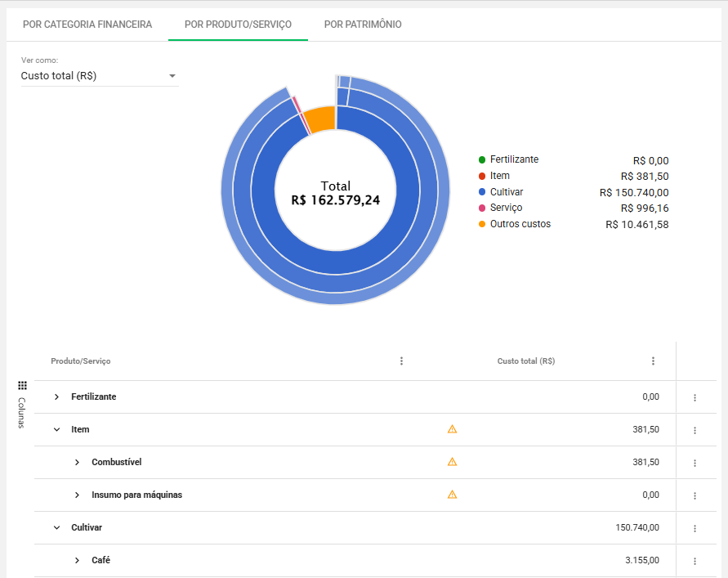Open Produto/Serviço column menu icon
Image resolution: width=728 pixels, height=578 pixels.
401,361
